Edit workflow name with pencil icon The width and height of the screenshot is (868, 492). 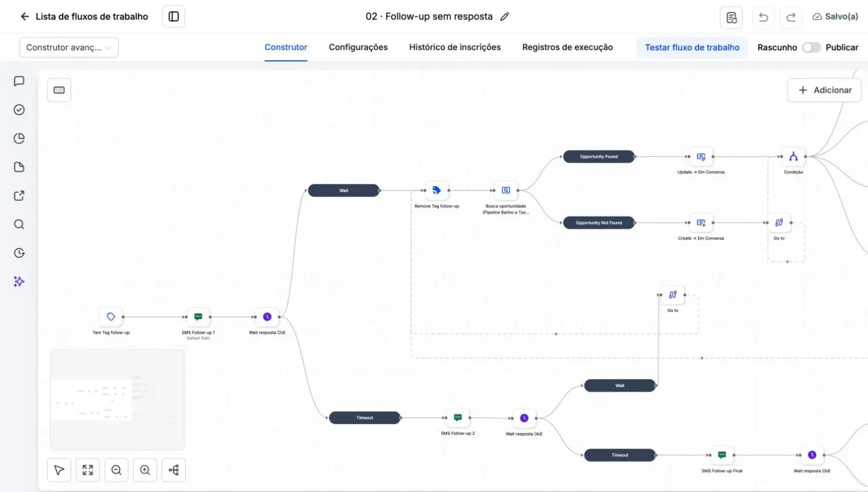(x=505, y=16)
